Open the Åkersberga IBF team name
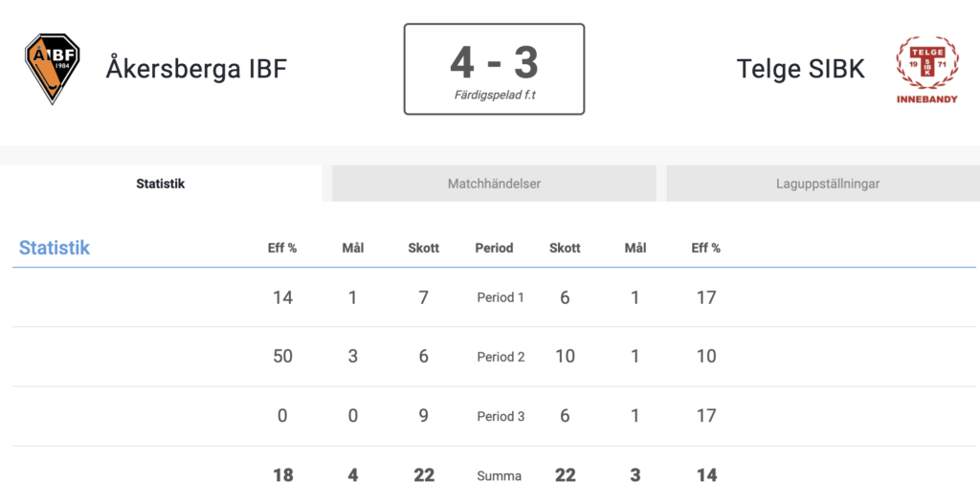 pyautogui.click(x=196, y=69)
